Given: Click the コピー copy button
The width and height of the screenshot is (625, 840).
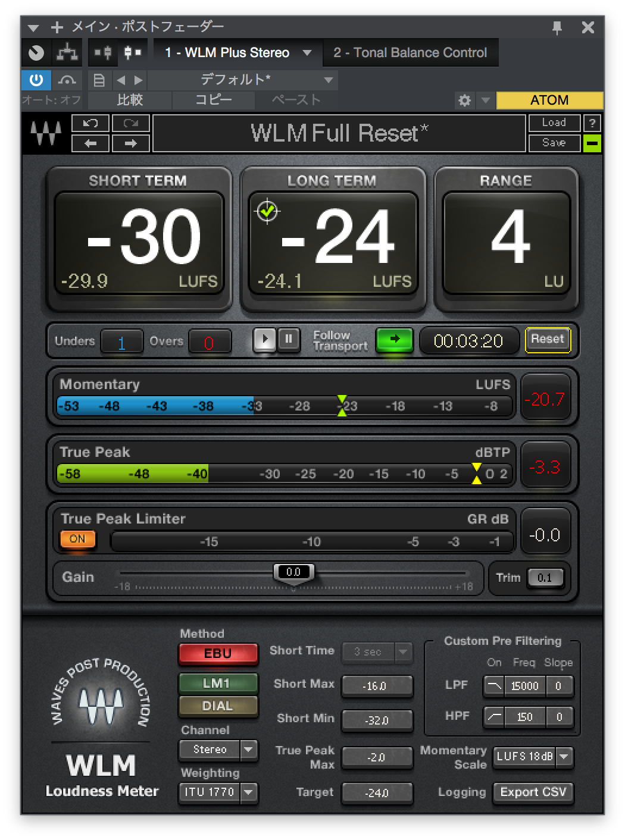Looking at the screenshot, I should [x=213, y=100].
